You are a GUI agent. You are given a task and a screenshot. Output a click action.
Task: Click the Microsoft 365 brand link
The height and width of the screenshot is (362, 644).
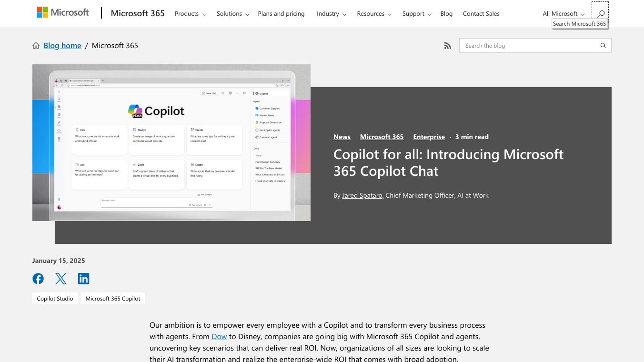(x=138, y=13)
